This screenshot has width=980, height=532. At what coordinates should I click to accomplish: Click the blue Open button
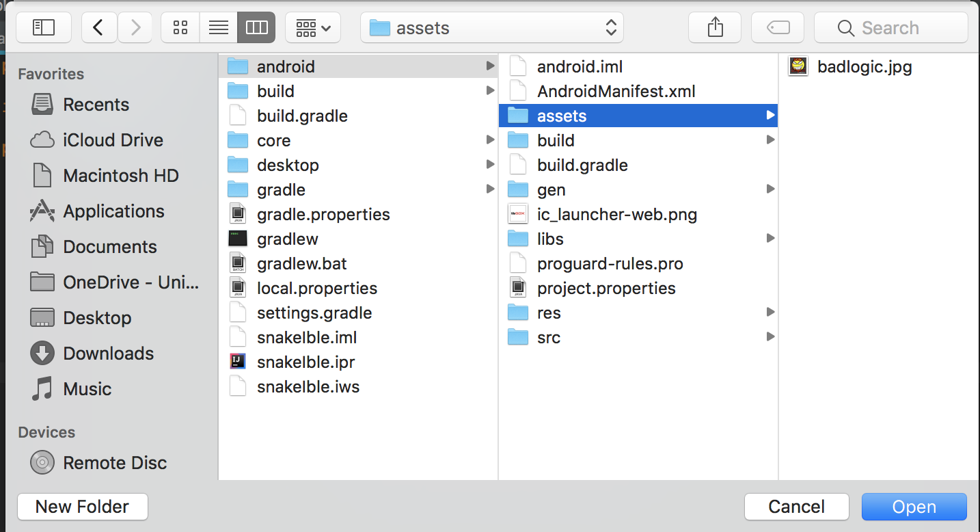click(x=914, y=507)
